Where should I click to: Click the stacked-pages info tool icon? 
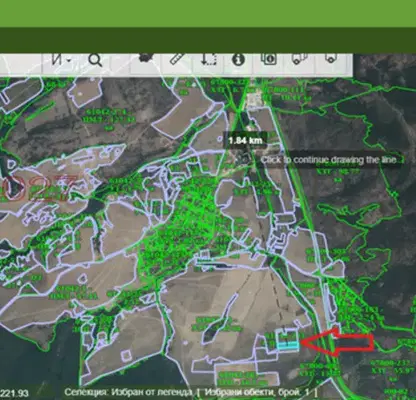coord(269,59)
